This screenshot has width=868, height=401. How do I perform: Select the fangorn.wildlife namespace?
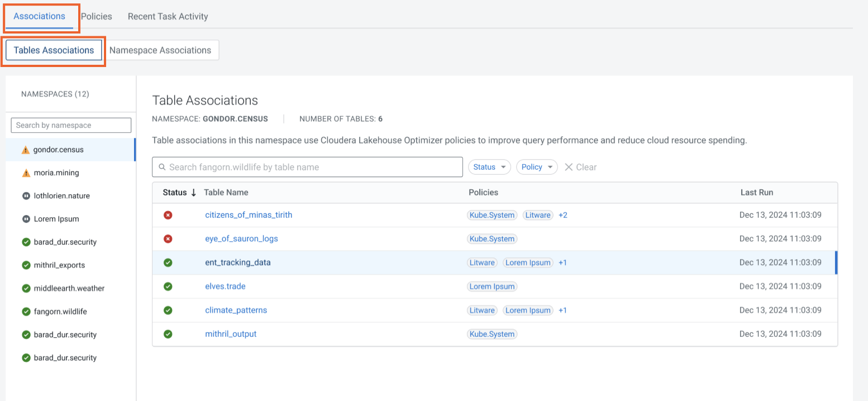tap(70, 312)
